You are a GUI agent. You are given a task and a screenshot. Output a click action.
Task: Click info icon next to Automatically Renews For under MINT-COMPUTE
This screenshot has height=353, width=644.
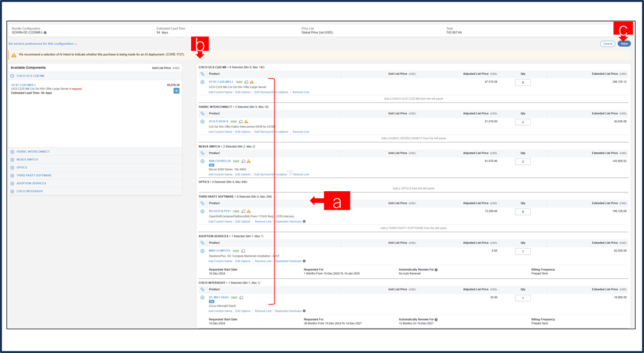click(436, 270)
